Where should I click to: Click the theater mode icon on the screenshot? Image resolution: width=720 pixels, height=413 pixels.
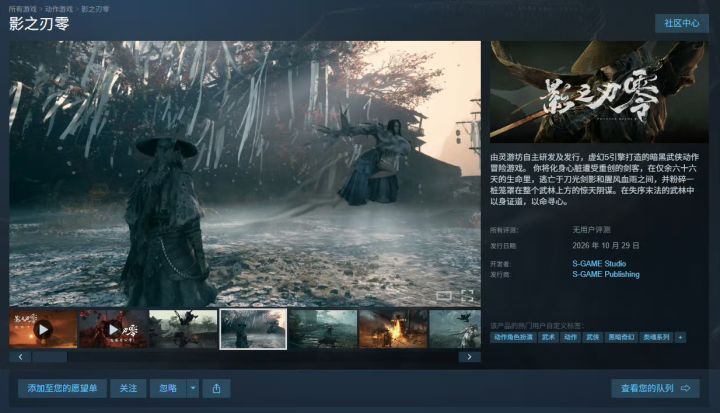coord(444,295)
